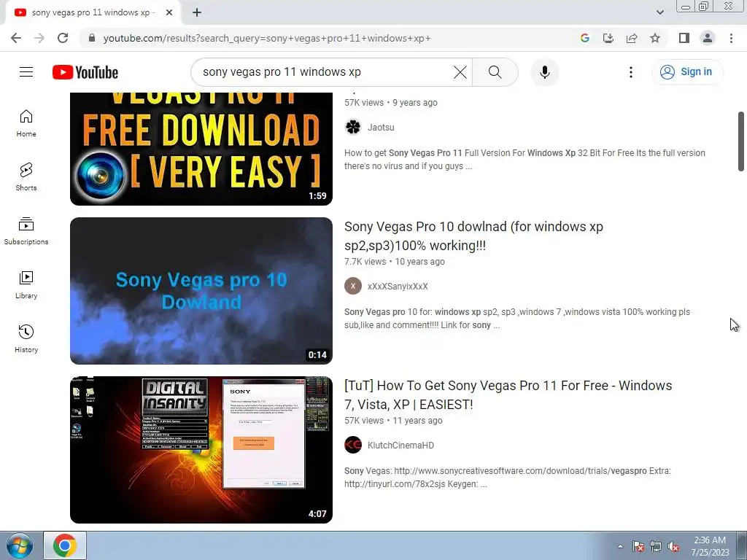Share this page via the share icon
Screen dimensions: 747x560
coord(632,38)
